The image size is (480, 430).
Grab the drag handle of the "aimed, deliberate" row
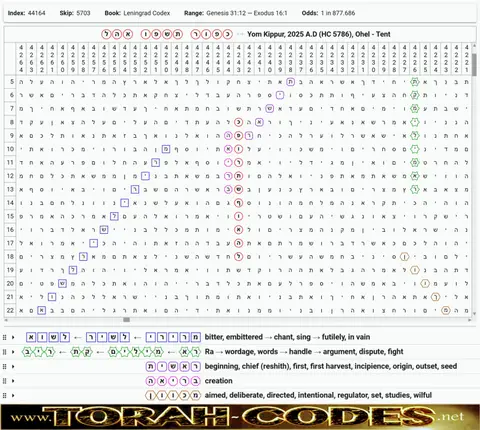pos(5,395)
